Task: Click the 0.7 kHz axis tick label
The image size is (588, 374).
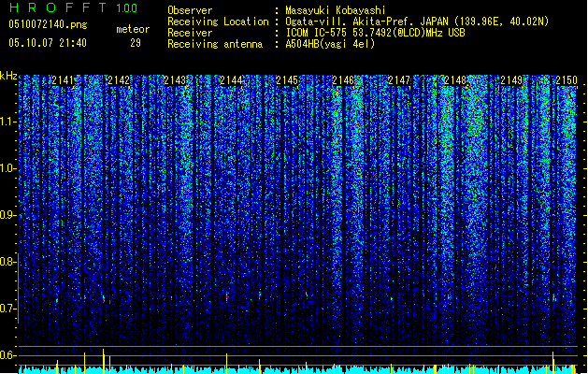Action: [x=8, y=309]
